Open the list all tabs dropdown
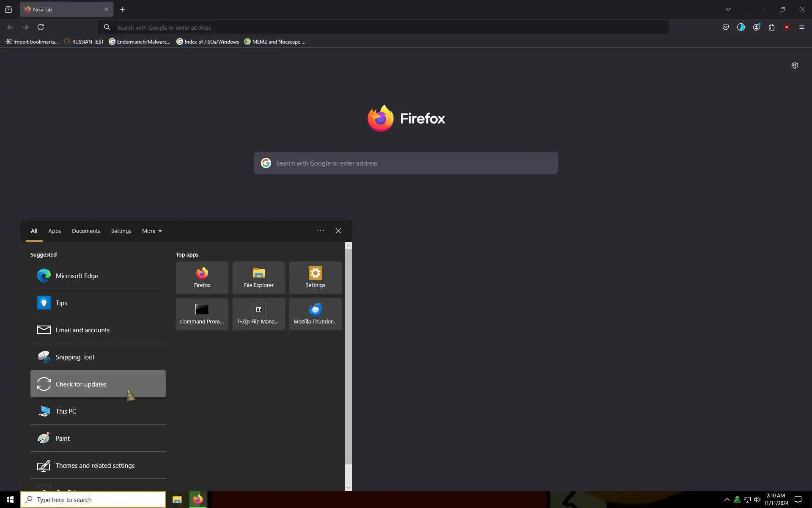The height and width of the screenshot is (508, 812). tap(728, 9)
